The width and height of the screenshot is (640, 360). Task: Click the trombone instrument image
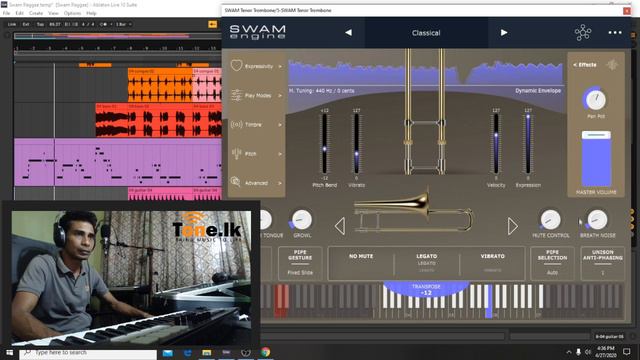click(413, 212)
